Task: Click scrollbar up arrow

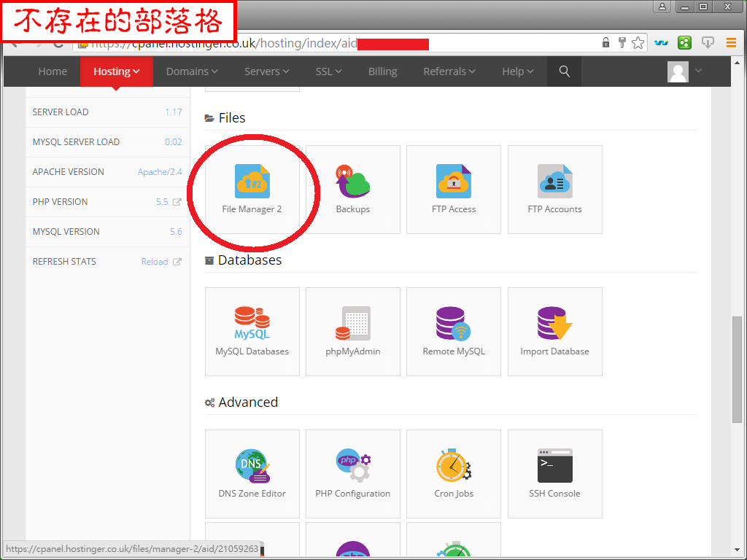Action: 737,63
